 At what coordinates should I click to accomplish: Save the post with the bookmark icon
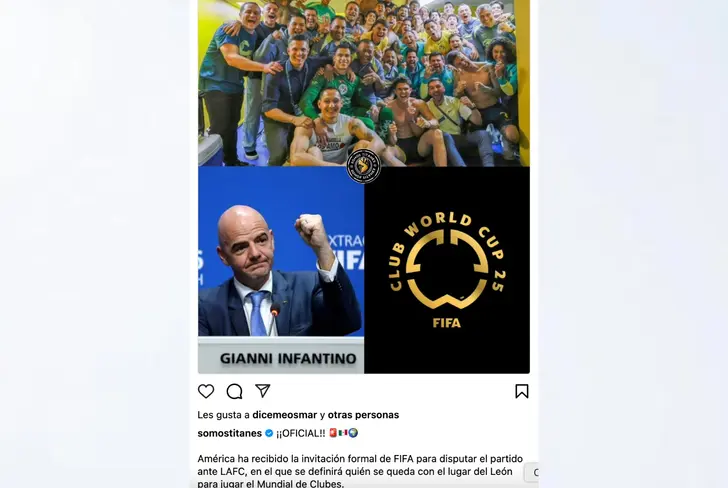(x=522, y=391)
